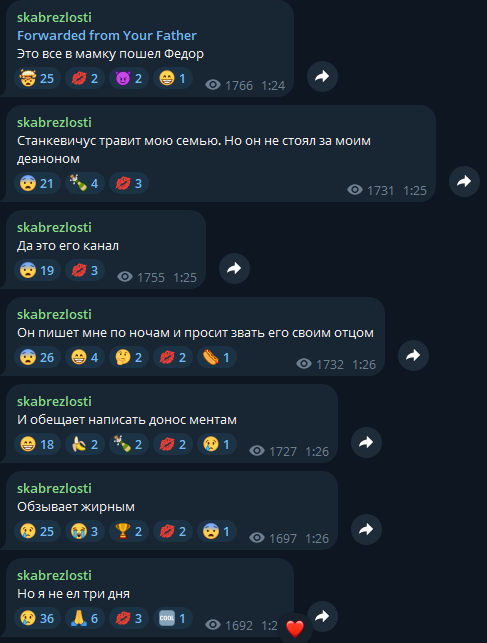Toggle the COOL reaction on last message

[173, 618]
